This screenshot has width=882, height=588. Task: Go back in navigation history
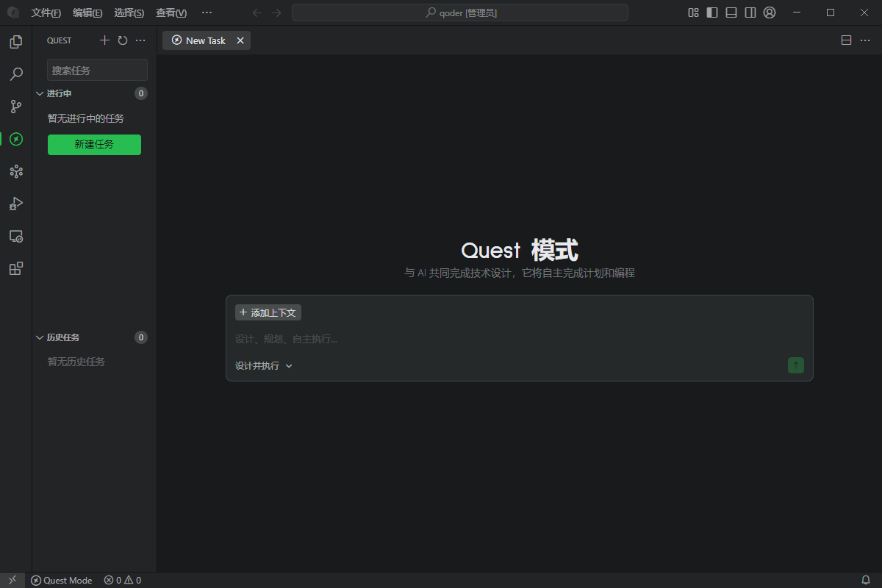pyautogui.click(x=257, y=12)
